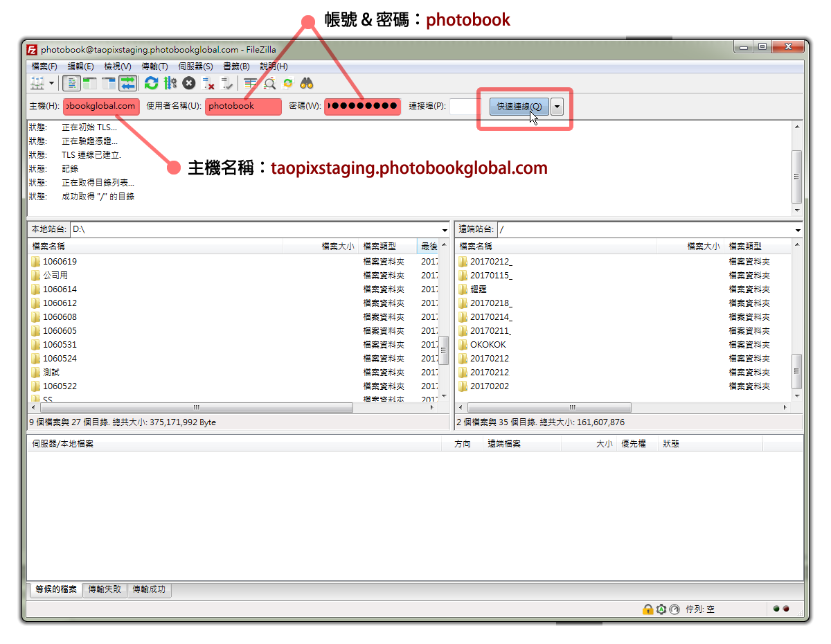
Task: Reconnect to the last server icon
Action: click(x=226, y=84)
